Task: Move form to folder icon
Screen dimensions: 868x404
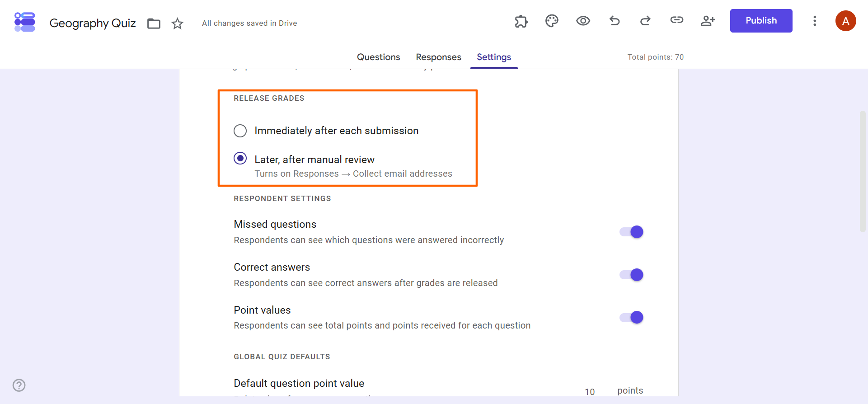Action: tap(154, 23)
